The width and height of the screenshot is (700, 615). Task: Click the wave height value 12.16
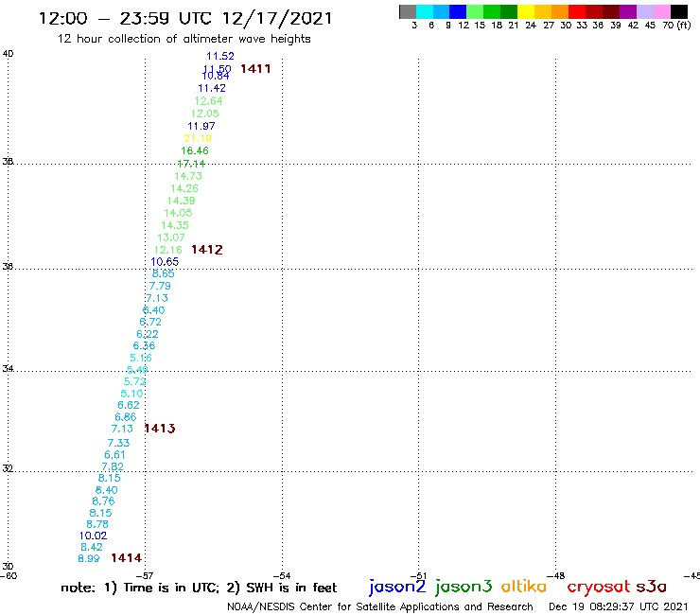coord(168,250)
